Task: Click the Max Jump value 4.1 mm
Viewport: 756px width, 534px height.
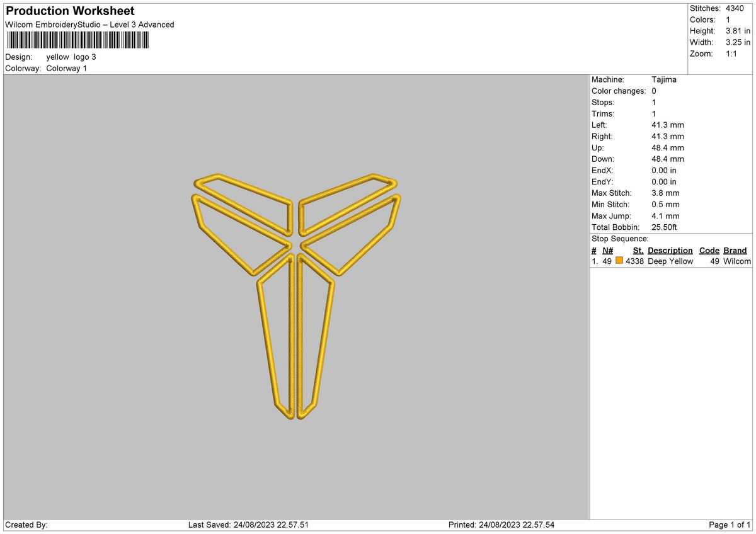Action: tap(665, 216)
